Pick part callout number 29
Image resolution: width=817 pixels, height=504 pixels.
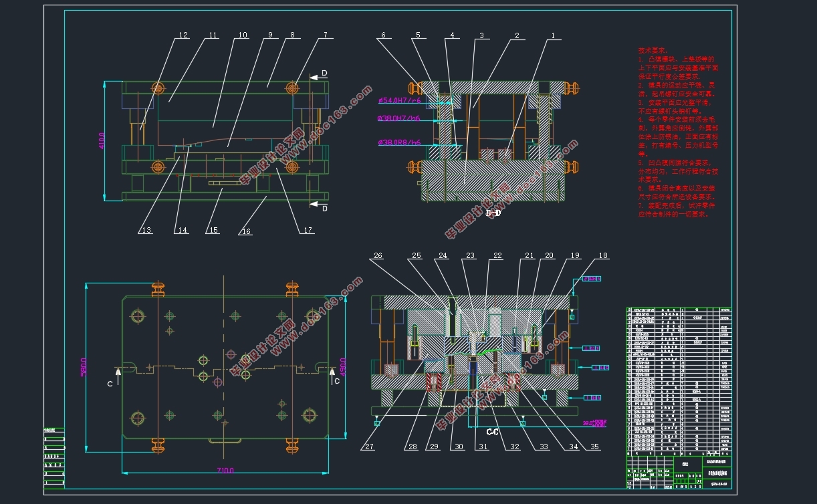pos(435,447)
